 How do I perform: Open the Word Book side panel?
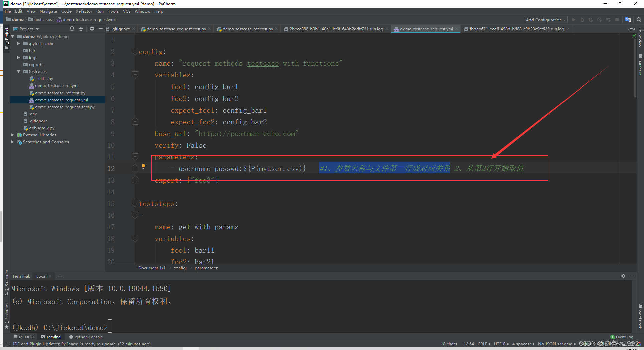640,316
